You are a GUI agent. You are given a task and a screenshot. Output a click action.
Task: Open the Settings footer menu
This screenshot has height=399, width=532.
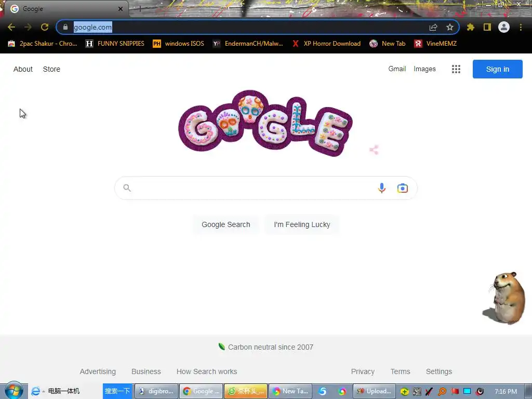pos(438,371)
